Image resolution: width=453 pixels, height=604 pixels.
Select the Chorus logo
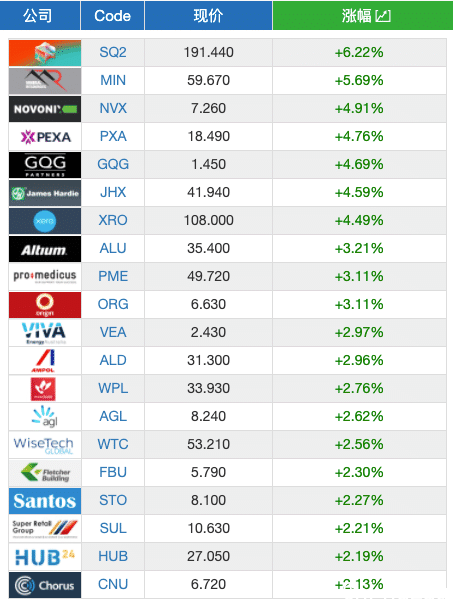coord(45,585)
